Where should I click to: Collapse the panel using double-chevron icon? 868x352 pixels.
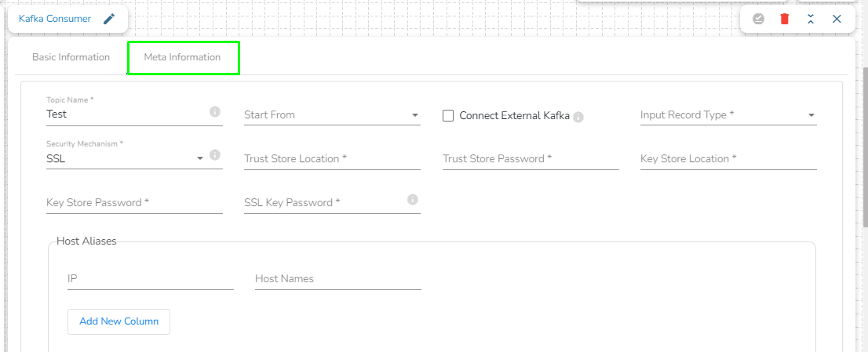(x=810, y=19)
